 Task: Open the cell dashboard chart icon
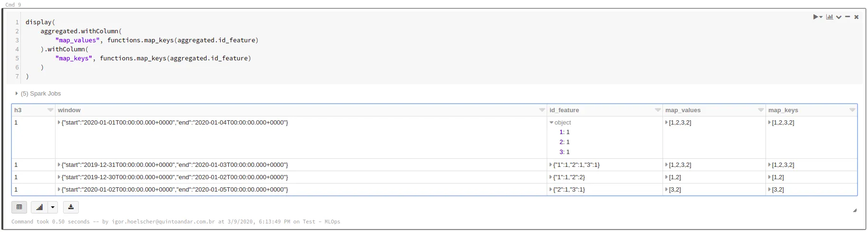coord(829,17)
